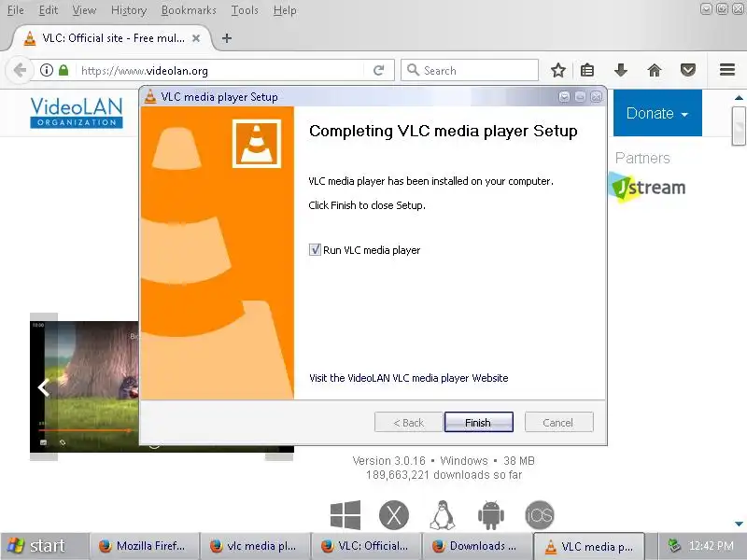The width and height of the screenshot is (747, 560).
Task: Select the VLC: Official site browser tab
Action: coord(112,38)
